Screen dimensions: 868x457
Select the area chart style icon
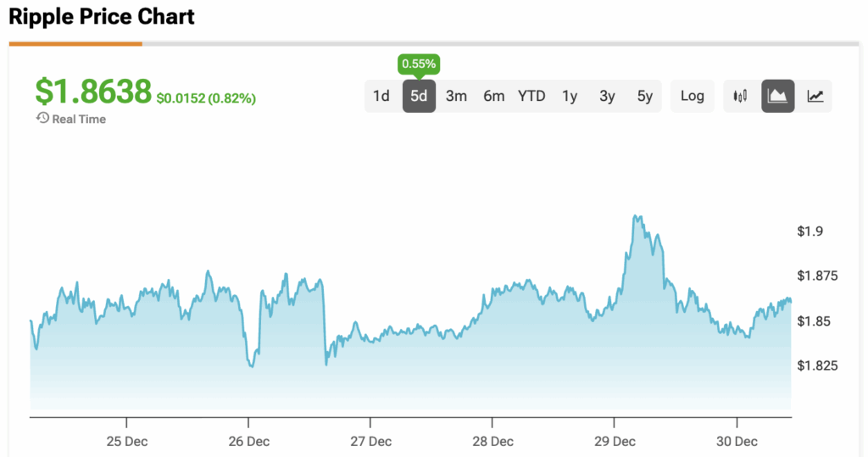tap(777, 96)
